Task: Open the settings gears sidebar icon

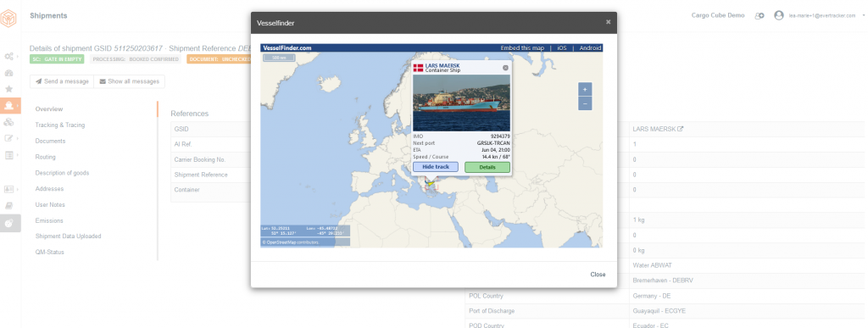Action: 8,57
